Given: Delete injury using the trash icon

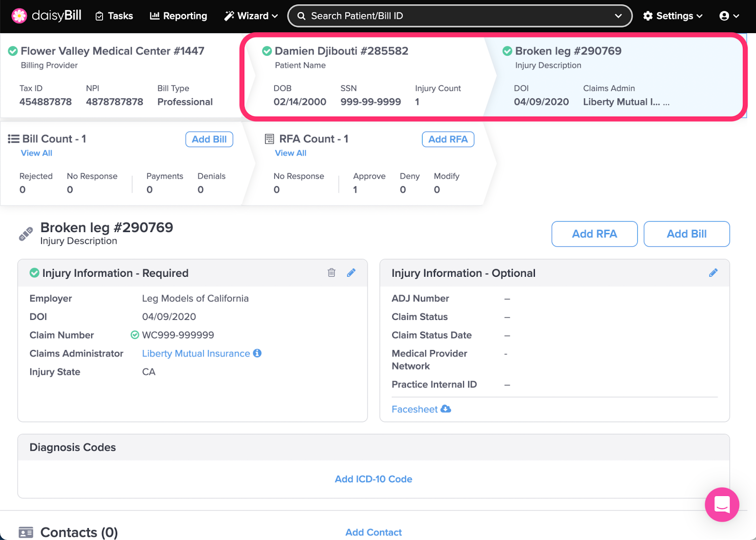Looking at the screenshot, I should coord(331,273).
